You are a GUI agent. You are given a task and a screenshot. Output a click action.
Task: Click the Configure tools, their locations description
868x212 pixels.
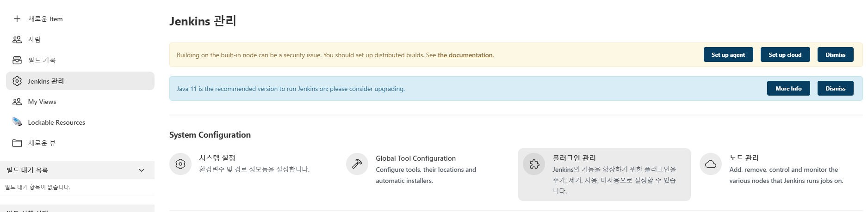pyautogui.click(x=426, y=175)
